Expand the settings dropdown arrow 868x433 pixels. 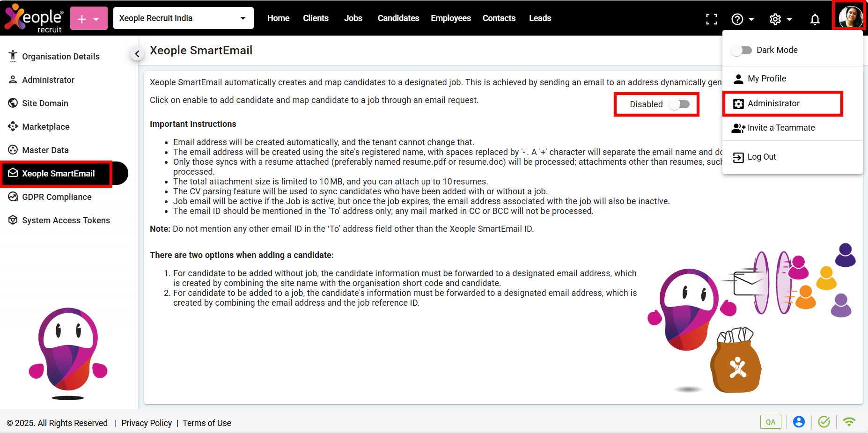[789, 20]
